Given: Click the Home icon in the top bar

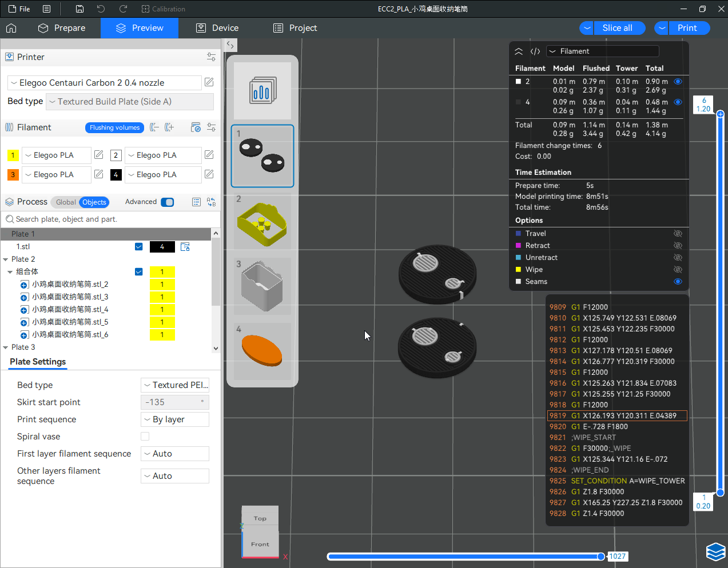Looking at the screenshot, I should click(11, 28).
